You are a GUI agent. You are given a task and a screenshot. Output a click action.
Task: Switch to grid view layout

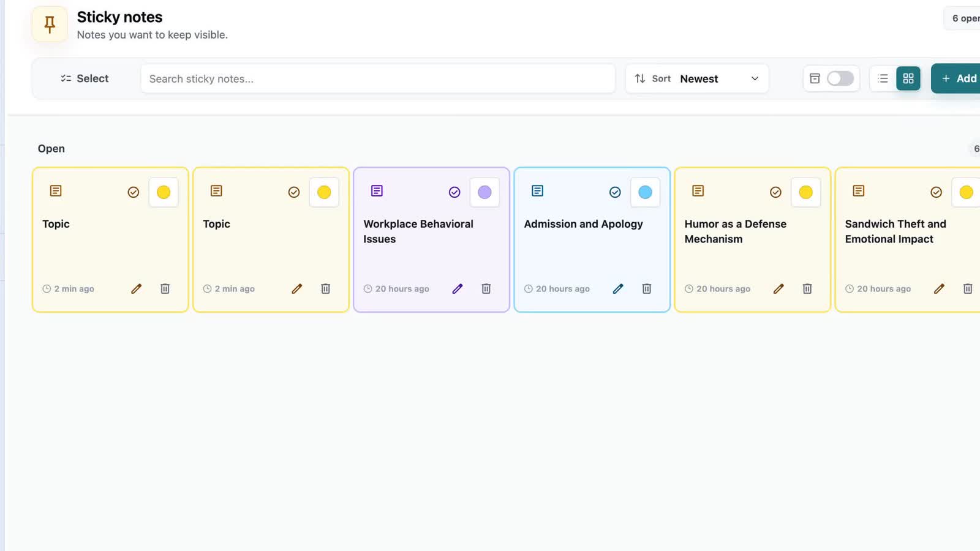pyautogui.click(x=908, y=78)
